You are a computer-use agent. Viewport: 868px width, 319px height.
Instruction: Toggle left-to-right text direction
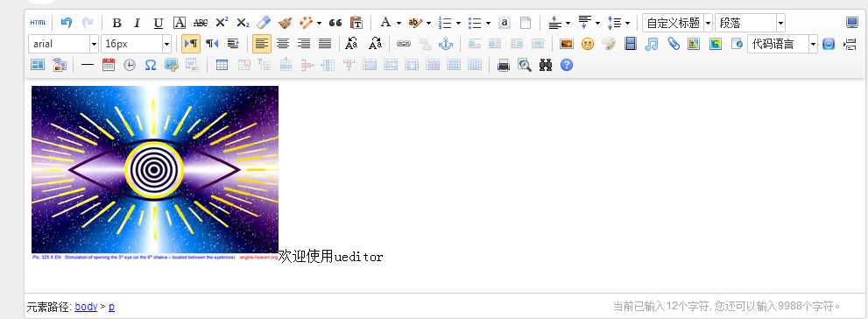[191, 44]
